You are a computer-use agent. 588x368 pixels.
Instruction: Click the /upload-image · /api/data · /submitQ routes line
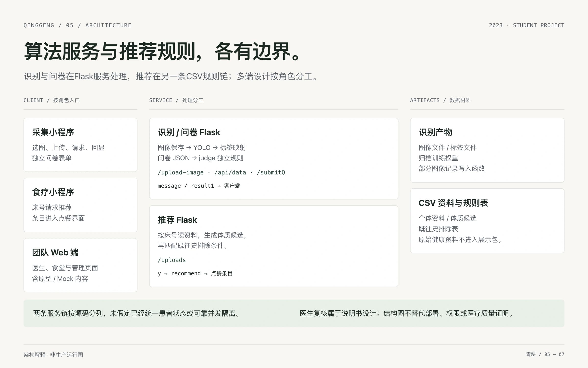(x=221, y=172)
